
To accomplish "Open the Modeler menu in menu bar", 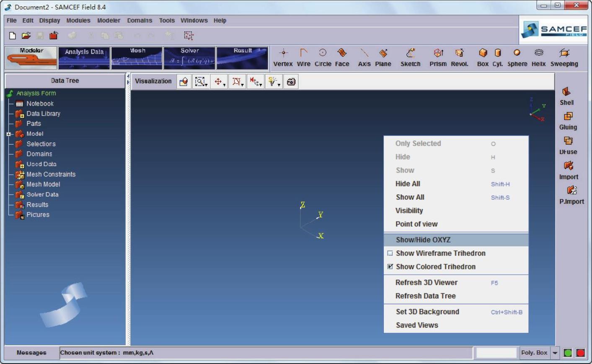I will pyautogui.click(x=109, y=21).
